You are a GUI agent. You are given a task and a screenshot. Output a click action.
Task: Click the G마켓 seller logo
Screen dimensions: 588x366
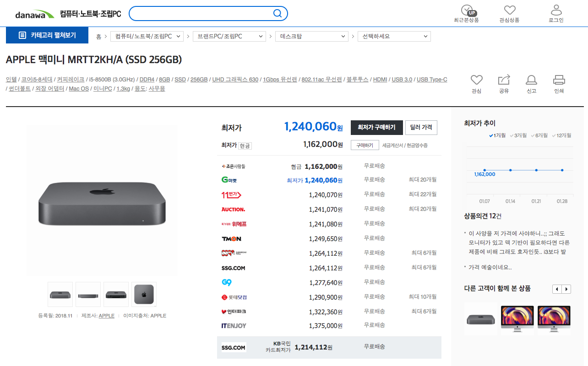(x=229, y=180)
